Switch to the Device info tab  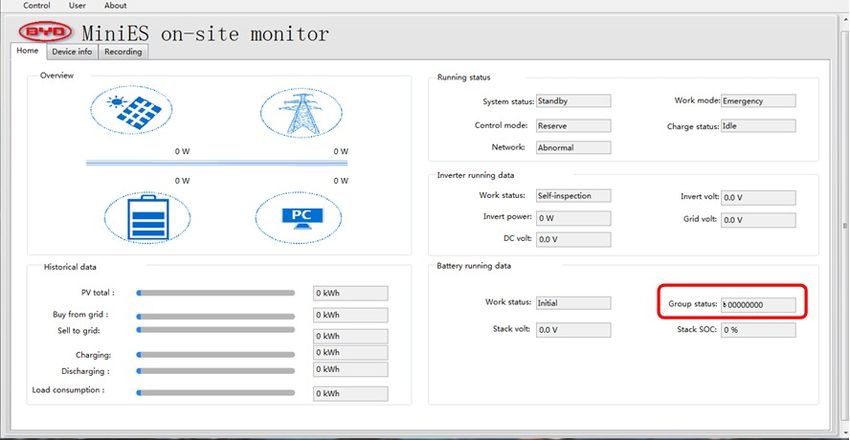(72, 52)
